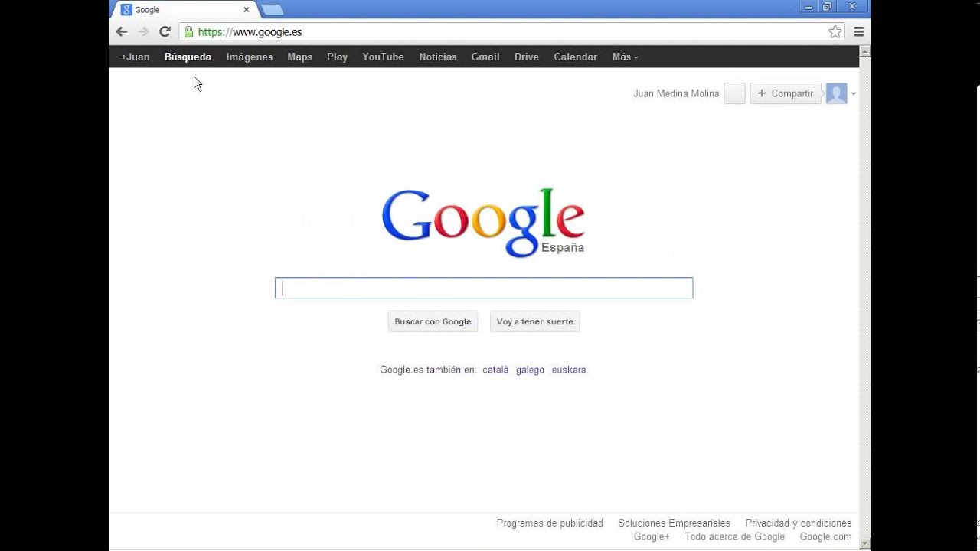Click the scrollbar down arrow
The width and height of the screenshot is (980, 551).
click(865, 544)
